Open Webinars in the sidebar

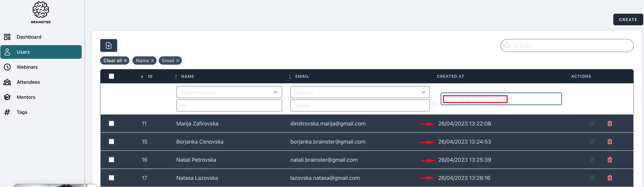(x=27, y=67)
